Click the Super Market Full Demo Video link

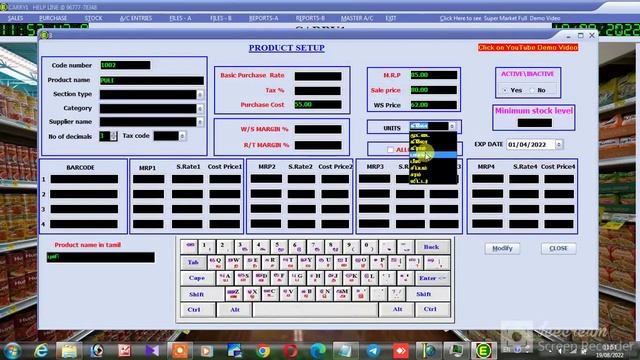click(x=500, y=18)
